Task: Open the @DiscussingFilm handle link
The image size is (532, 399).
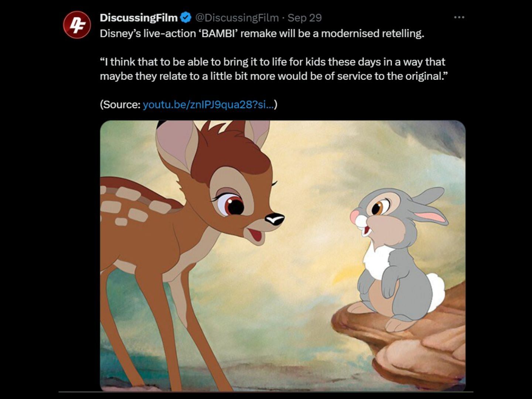Action: coord(236,17)
